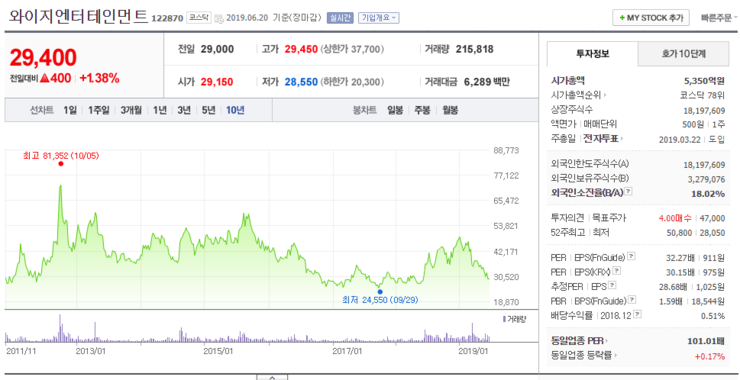Viewport: 740px width, 380px height.
Task: Open 동일업종 등락률 details
Action: point(584,356)
